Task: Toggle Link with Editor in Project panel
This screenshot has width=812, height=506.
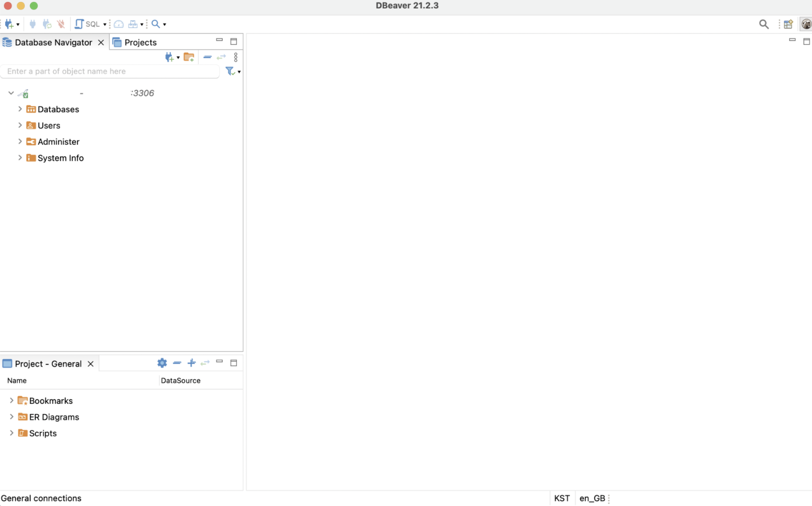Action: (205, 363)
